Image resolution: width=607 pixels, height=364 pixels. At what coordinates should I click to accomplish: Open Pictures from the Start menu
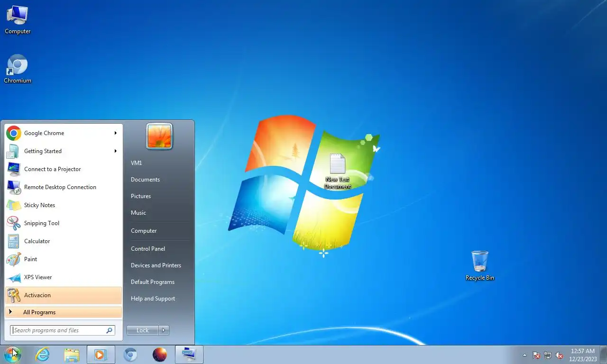pyautogui.click(x=141, y=196)
